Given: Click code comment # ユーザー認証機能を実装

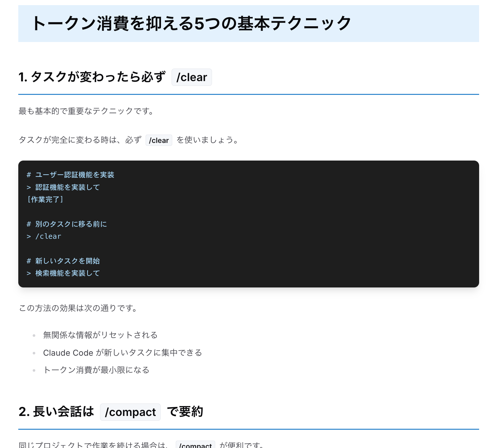Looking at the screenshot, I should pos(71,175).
